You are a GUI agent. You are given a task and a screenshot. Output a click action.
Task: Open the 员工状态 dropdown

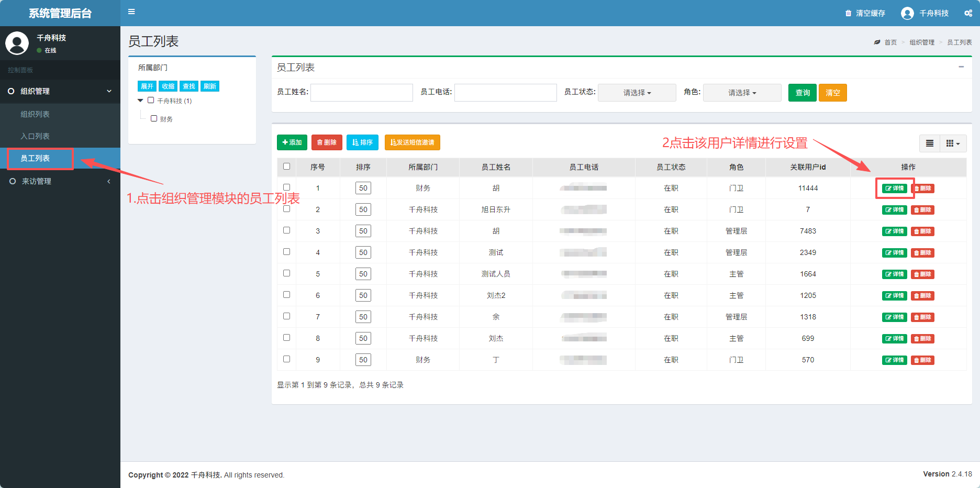pos(637,93)
